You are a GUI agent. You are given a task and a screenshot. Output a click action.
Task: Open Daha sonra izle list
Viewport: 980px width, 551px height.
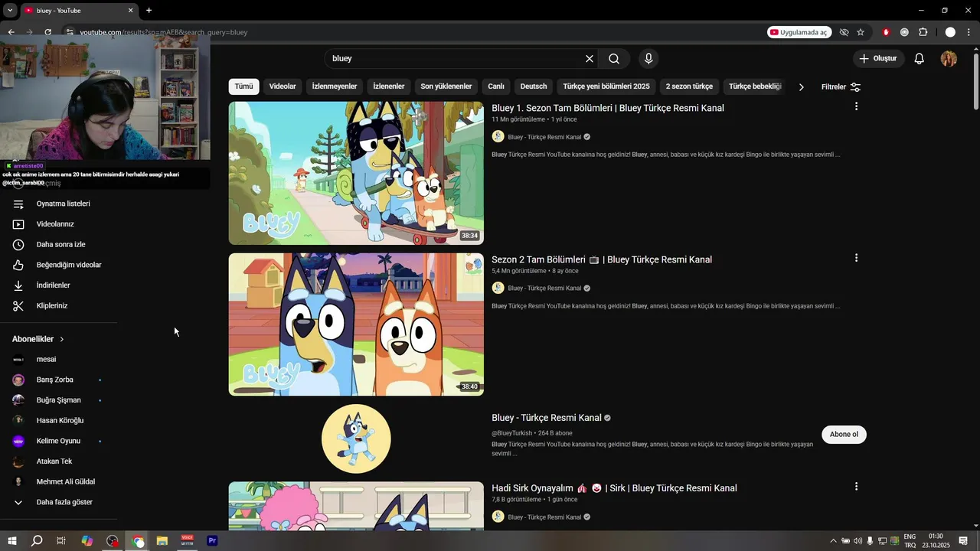[59, 245]
